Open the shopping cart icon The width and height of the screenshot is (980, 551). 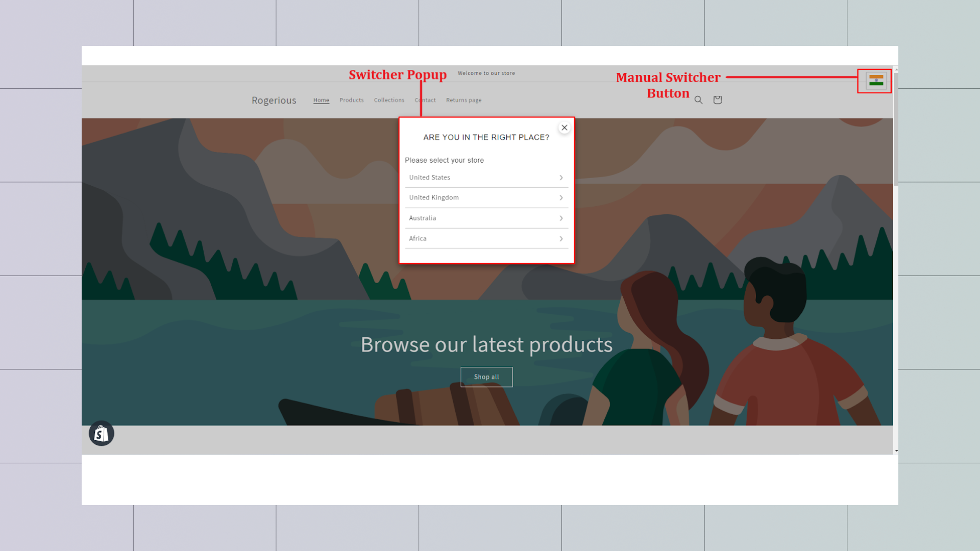[x=717, y=100]
